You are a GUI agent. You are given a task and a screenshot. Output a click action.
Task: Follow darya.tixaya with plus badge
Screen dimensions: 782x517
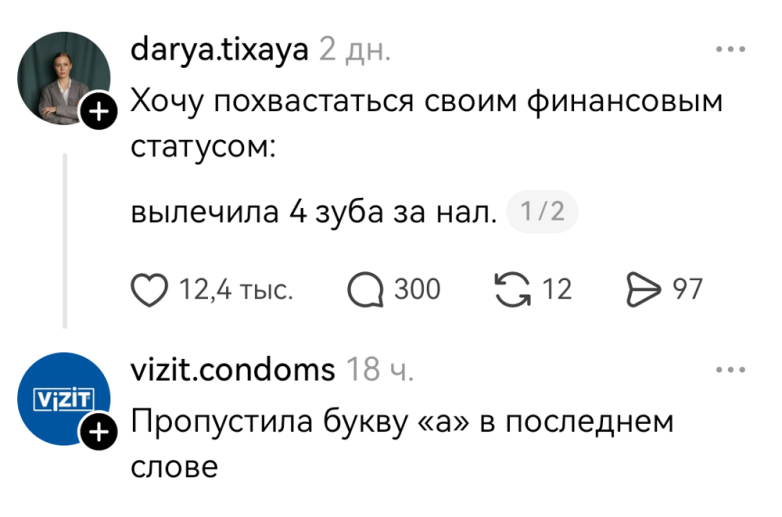[97, 113]
